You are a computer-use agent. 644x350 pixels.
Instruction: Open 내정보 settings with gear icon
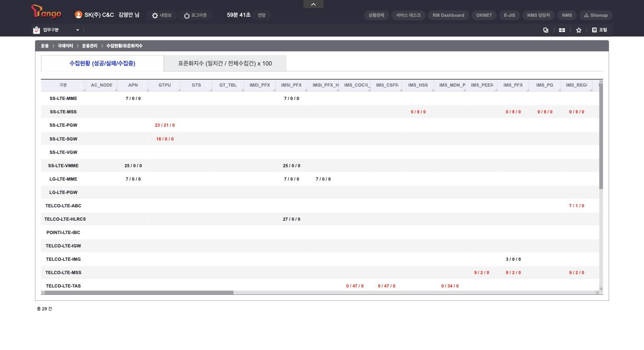pyautogui.click(x=161, y=15)
